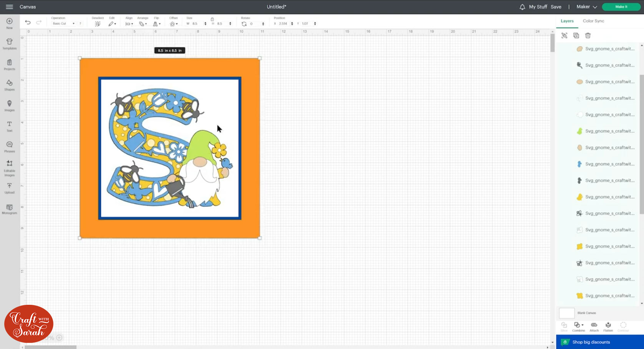
Task: Click the X position input field
Action: click(x=284, y=24)
